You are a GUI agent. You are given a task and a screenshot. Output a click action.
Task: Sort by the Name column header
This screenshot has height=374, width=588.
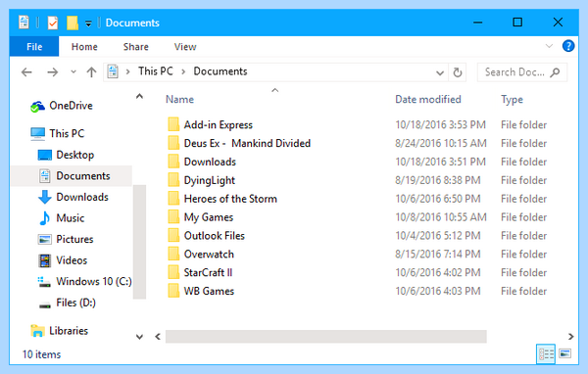point(179,99)
